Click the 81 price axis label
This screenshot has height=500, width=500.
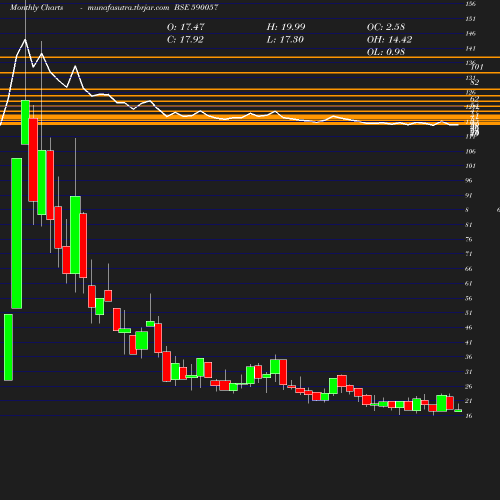coord(469,225)
